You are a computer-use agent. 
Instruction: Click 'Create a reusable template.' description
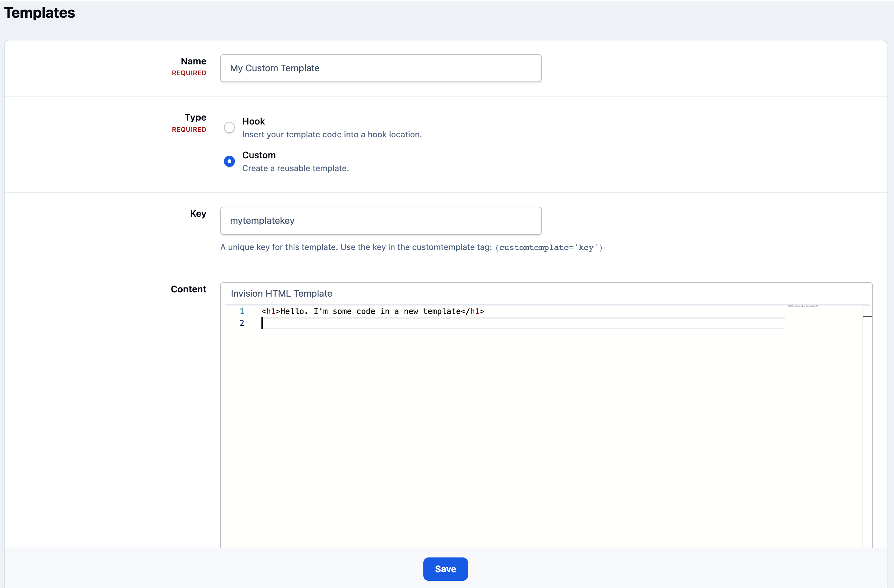point(295,168)
